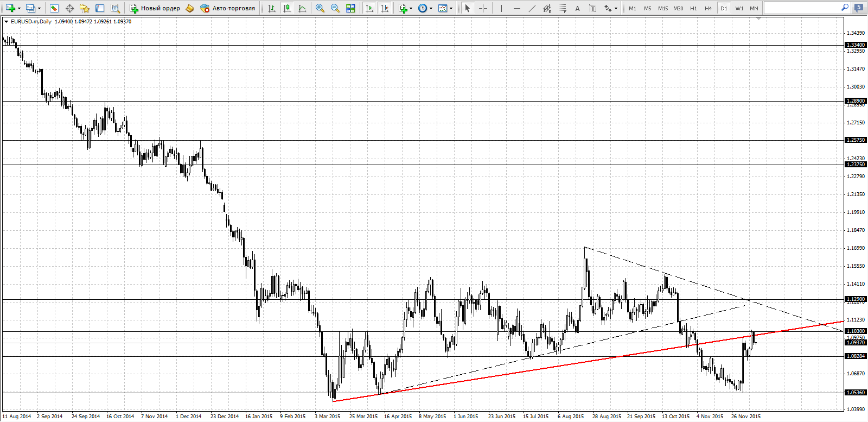Switch to the M30 timeframe

[678, 8]
